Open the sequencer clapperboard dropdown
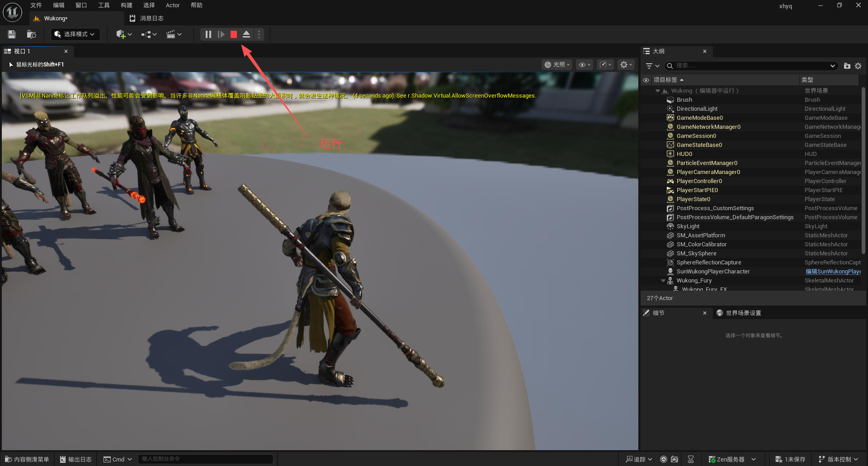This screenshot has height=466, width=868. [x=174, y=34]
